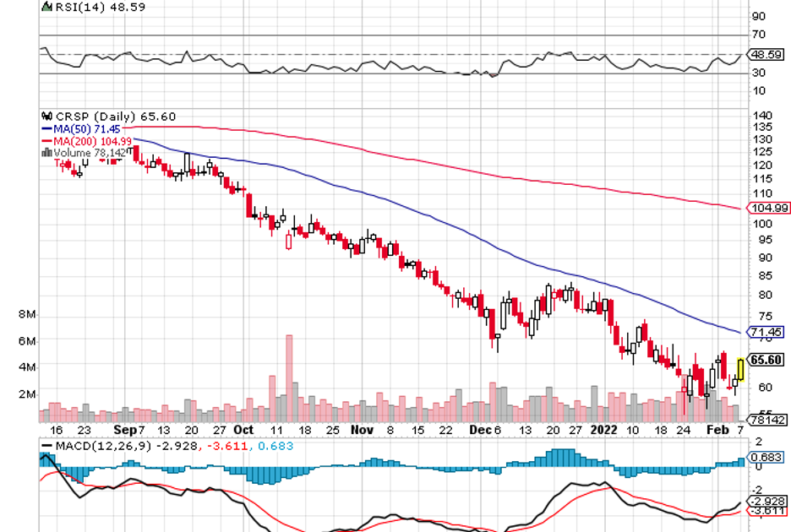The width and height of the screenshot is (791, 532).
Task: Jump to the Dec label on date axis
Action: (480, 429)
